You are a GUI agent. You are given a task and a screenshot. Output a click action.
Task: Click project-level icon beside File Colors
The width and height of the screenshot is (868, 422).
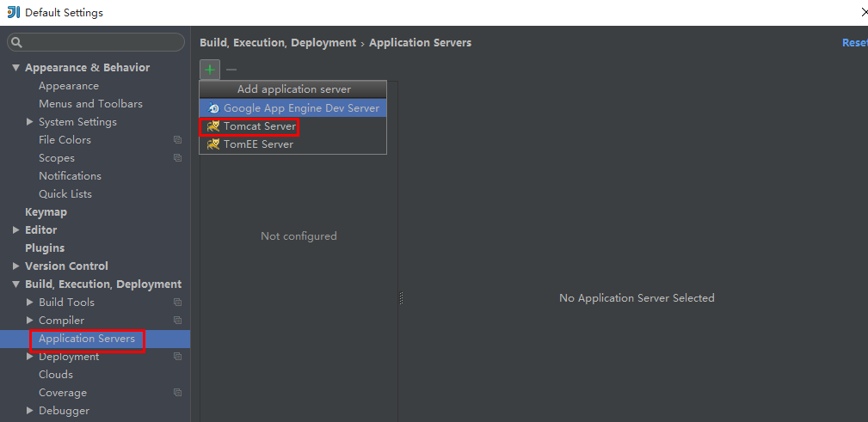178,140
